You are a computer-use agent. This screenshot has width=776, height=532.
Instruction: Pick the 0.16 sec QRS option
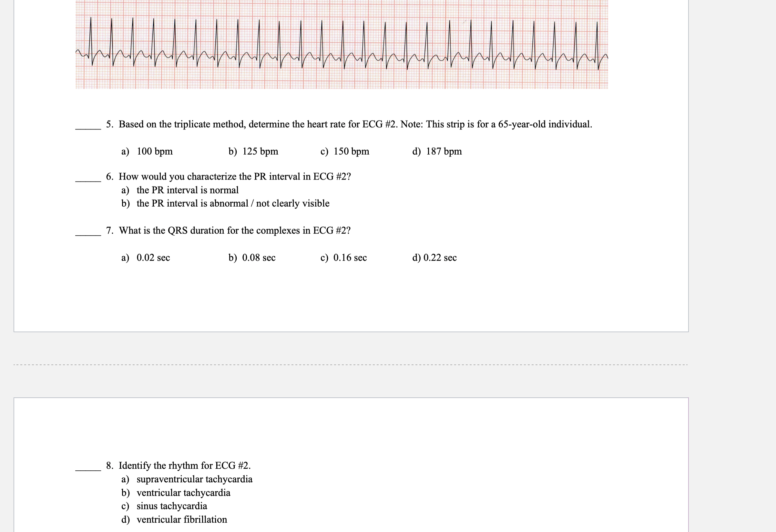tap(343, 258)
